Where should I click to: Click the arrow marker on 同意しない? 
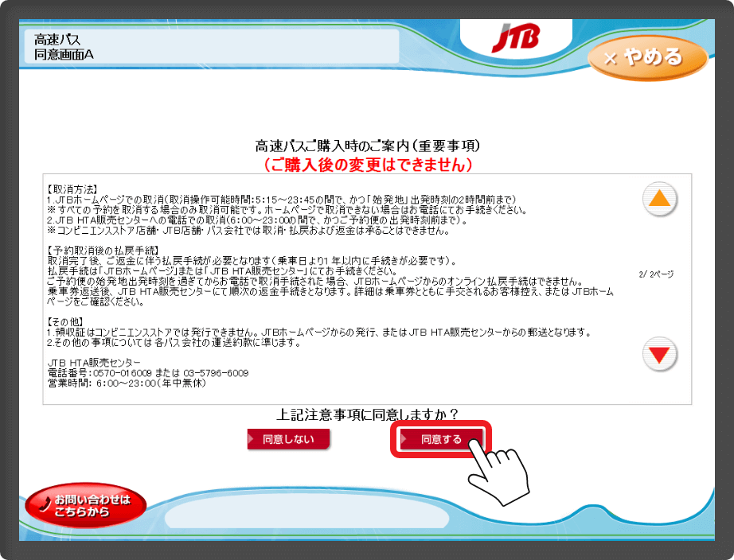253,439
